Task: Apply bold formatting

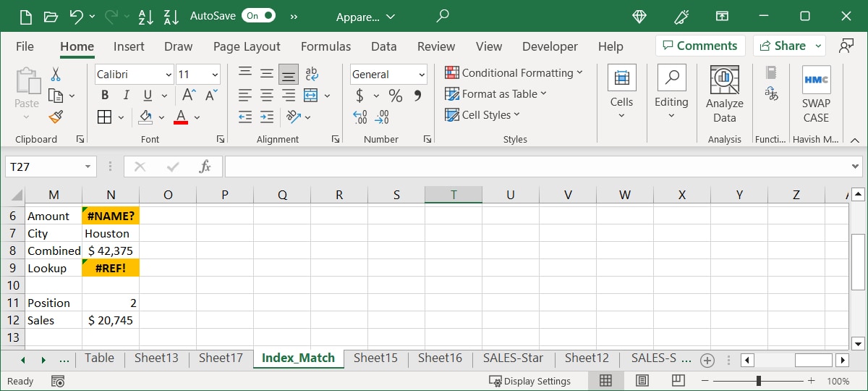Action: tap(105, 96)
